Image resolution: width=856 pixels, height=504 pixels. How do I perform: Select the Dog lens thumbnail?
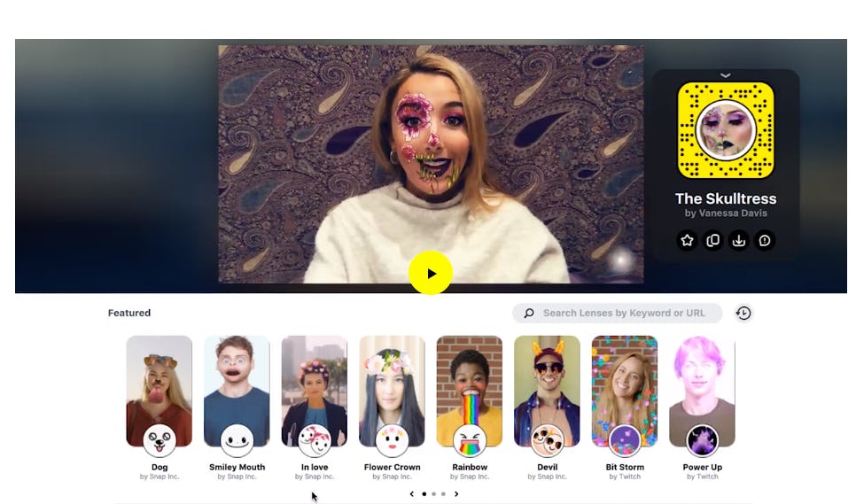[x=159, y=392]
